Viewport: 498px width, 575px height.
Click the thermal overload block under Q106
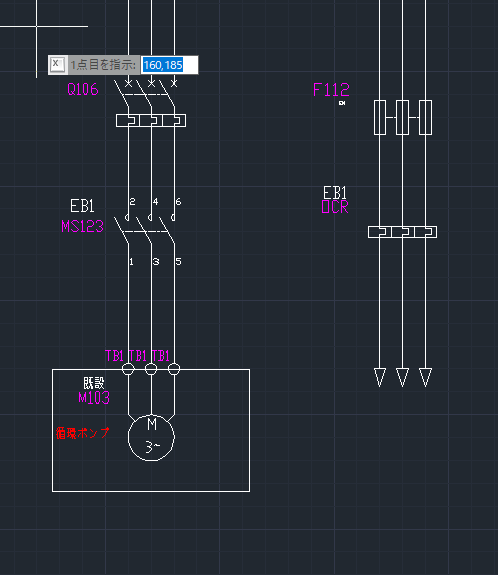(x=151, y=121)
